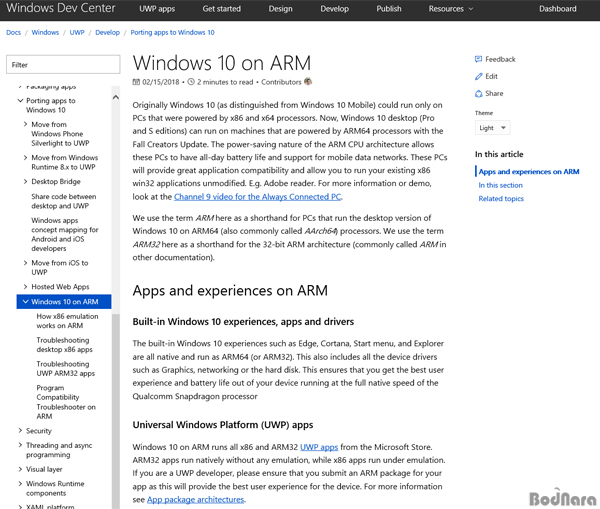Viewport: 600px width, 509px height.
Task: Click the Feedback speech bubble icon
Action: point(478,59)
